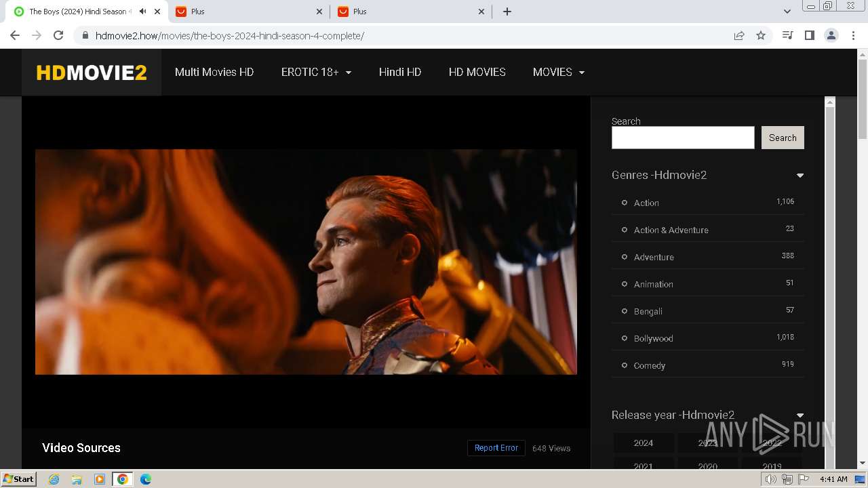Open the network tray icon
The width and height of the screenshot is (868, 488).
(x=787, y=479)
